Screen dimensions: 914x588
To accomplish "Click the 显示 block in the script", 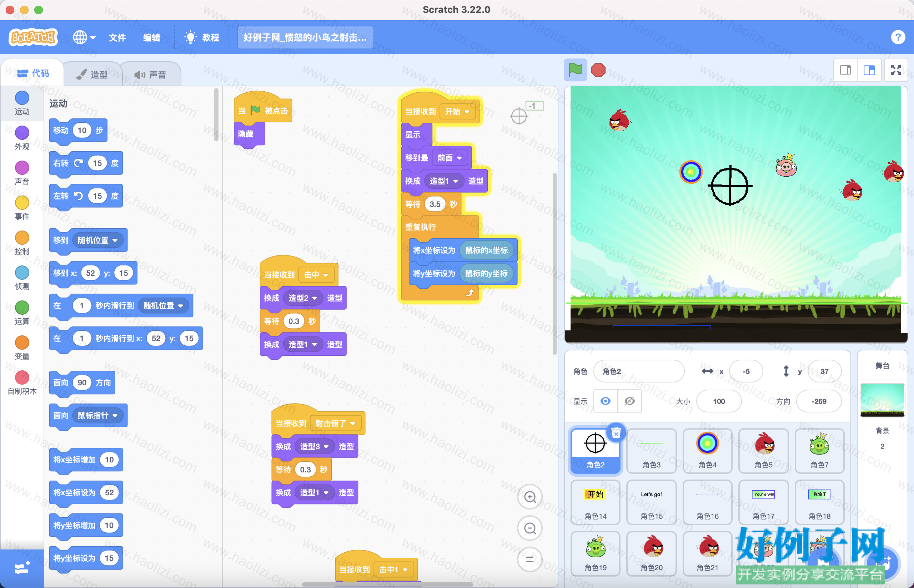I will click(x=416, y=135).
